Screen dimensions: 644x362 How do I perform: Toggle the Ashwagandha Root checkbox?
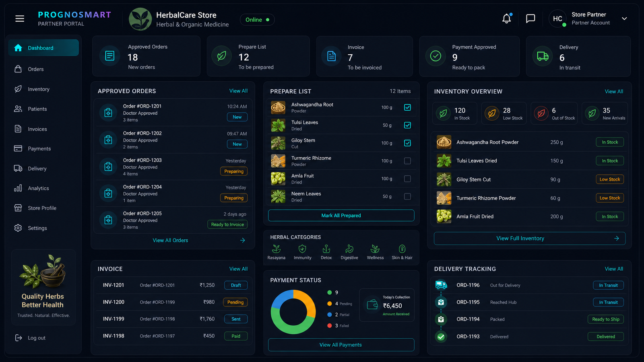407,107
